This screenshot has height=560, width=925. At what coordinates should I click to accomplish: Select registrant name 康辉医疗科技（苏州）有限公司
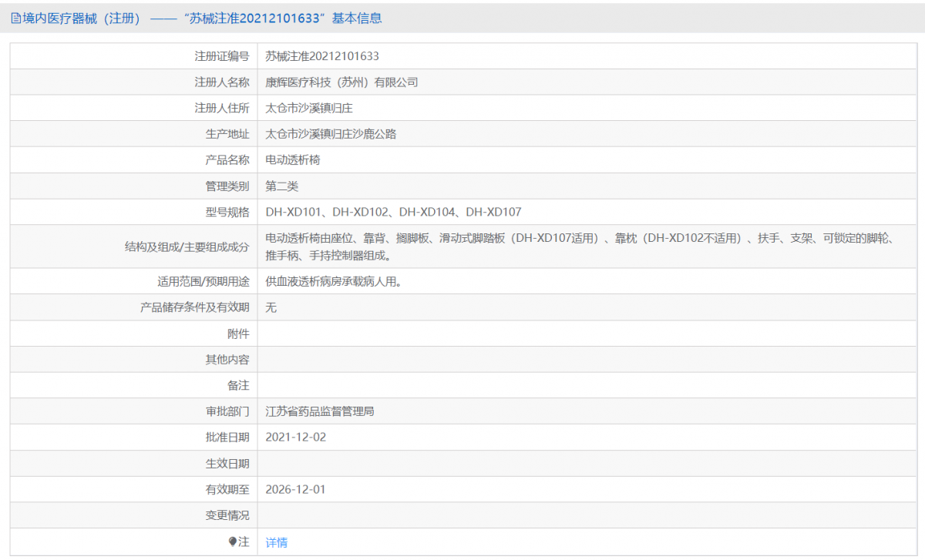(341, 82)
